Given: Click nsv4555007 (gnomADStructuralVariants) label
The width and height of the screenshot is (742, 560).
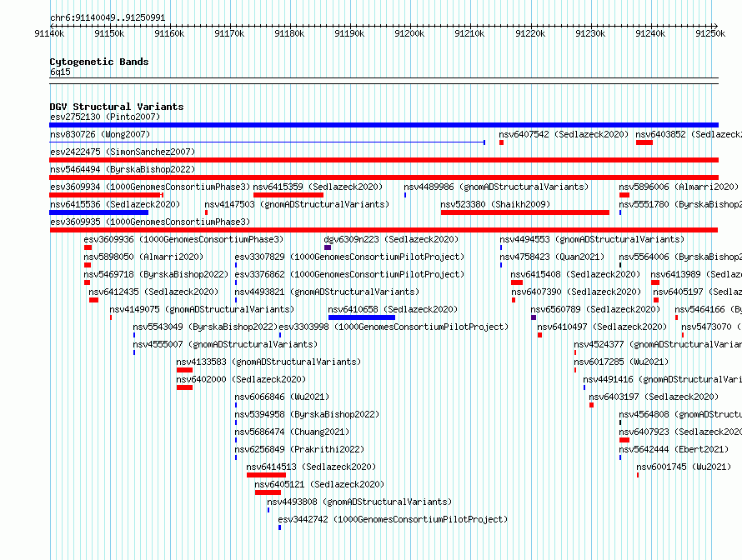Looking at the screenshot, I should click(x=225, y=344).
